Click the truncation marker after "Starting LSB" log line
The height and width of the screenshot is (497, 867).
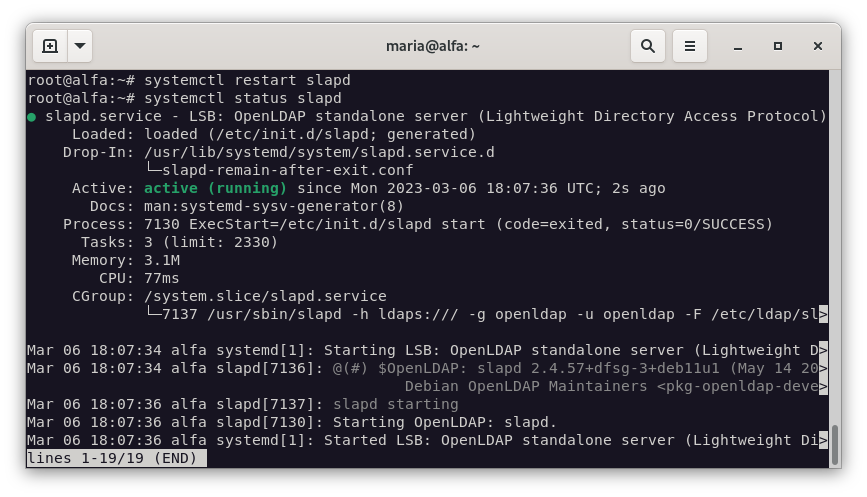coord(823,350)
